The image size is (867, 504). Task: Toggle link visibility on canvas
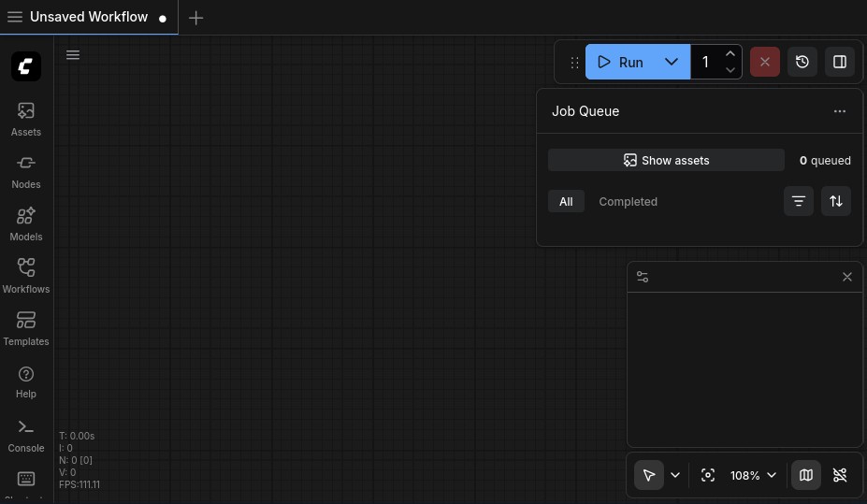point(840,475)
